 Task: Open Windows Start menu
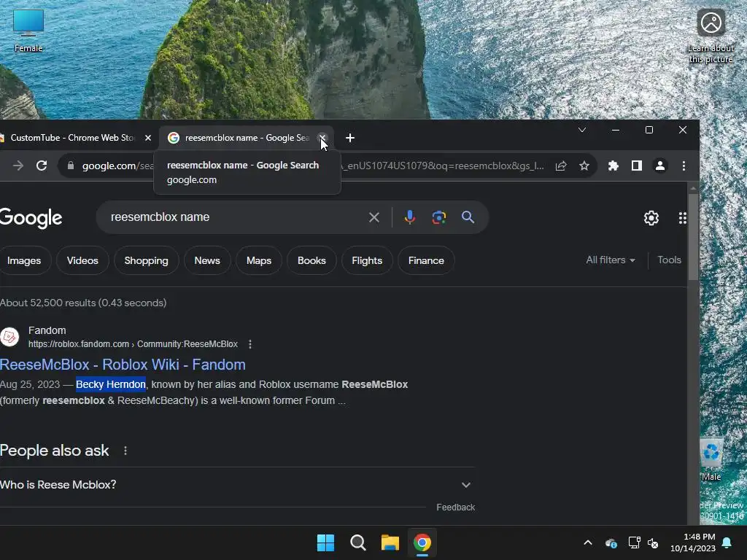pos(326,542)
